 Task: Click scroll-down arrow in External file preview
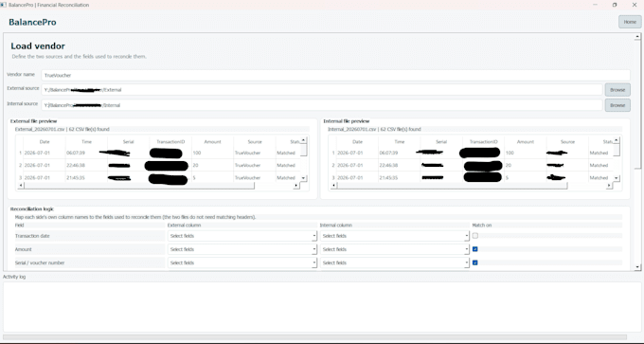(303, 178)
